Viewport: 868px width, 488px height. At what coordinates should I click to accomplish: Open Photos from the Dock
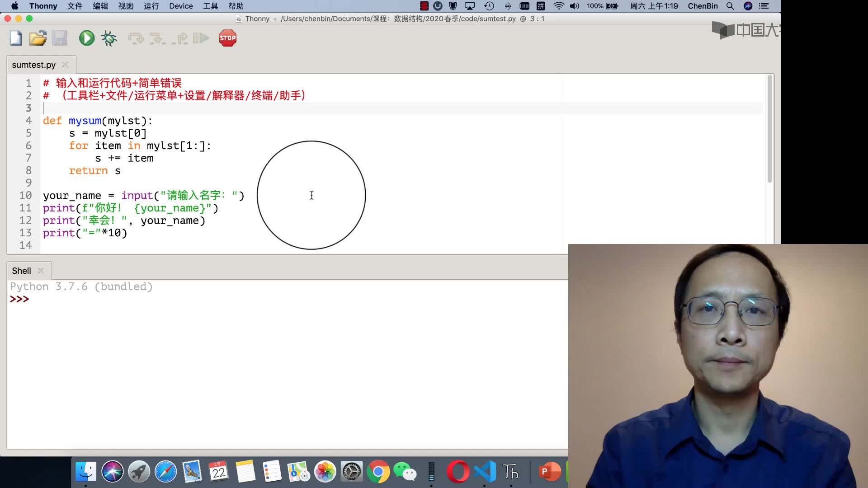pos(325,472)
